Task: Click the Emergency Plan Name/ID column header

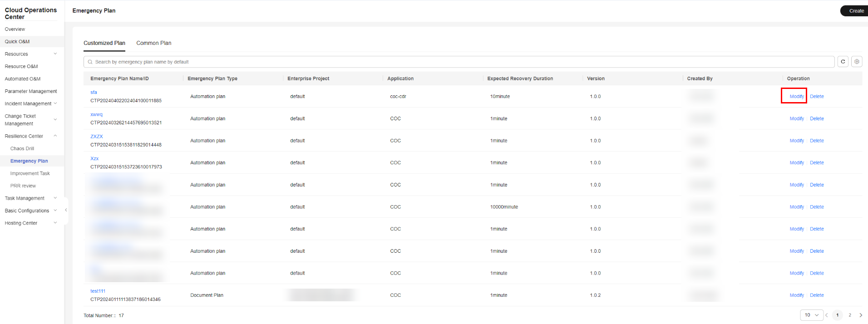Action: pyautogui.click(x=119, y=79)
